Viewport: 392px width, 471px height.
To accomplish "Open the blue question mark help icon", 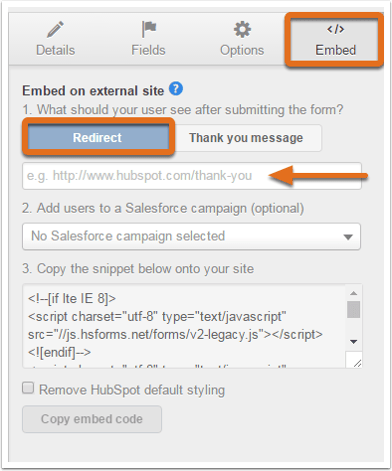I will [x=176, y=89].
